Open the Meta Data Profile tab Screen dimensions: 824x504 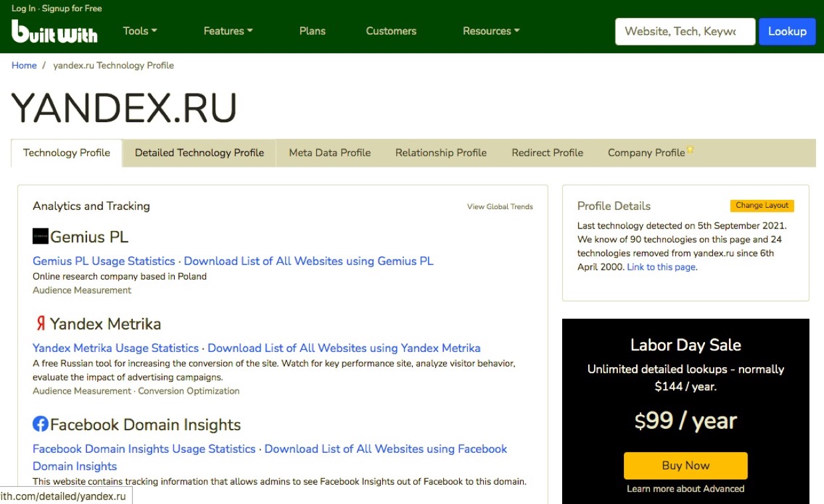[330, 153]
